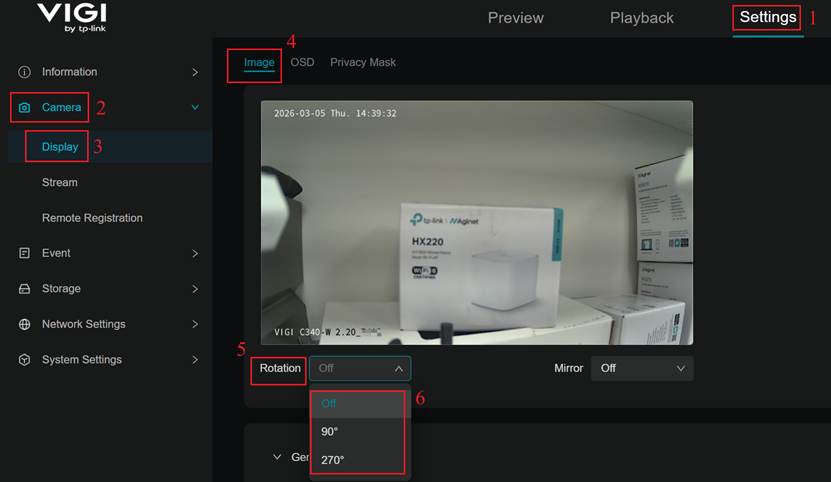The image size is (831, 482).
Task: Click the System Settings cube icon
Action: tap(24, 360)
